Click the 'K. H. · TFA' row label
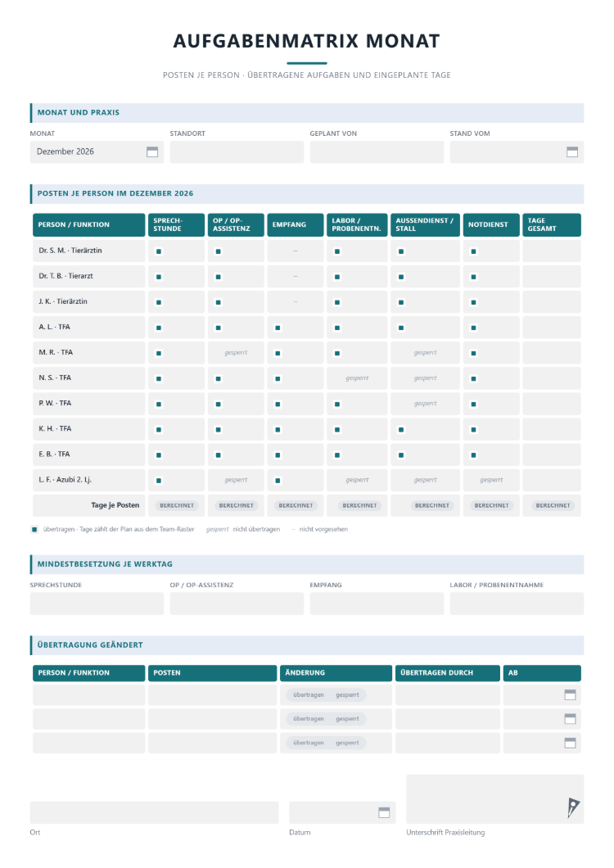 [x=55, y=428]
